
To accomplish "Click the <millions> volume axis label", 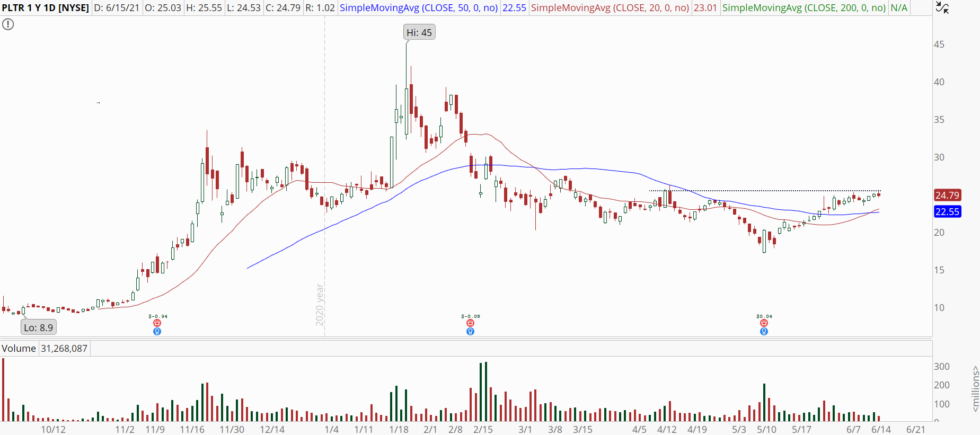I will click(975, 389).
